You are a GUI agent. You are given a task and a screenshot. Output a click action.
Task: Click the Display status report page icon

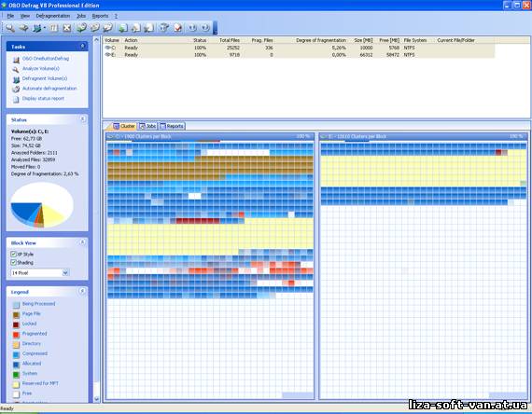[16, 100]
